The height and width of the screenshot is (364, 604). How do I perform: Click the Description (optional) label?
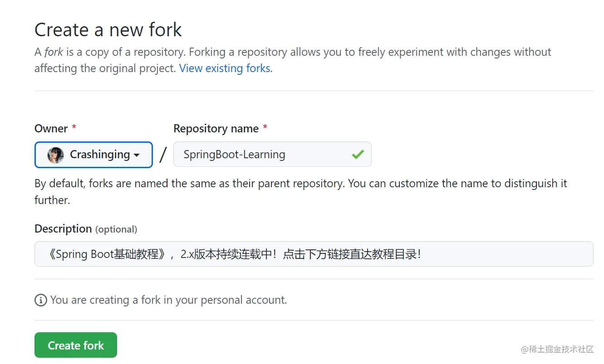(86, 229)
